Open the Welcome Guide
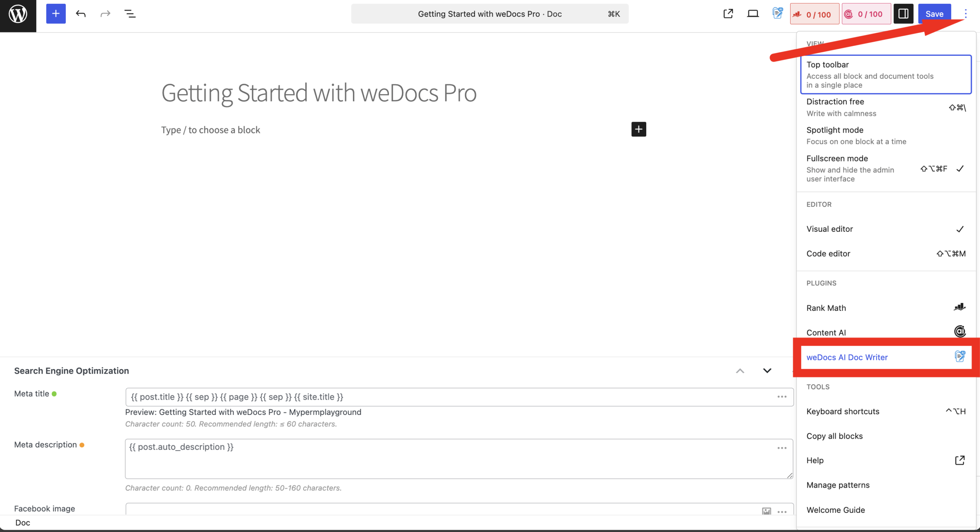 pyautogui.click(x=835, y=510)
